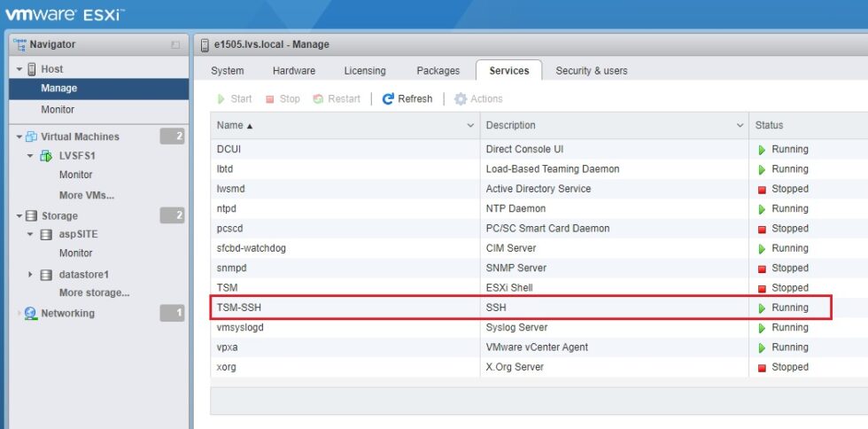Collapse Navigator panel using its header icon
The width and height of the screenshot is (868, 429).
[175, 44]
